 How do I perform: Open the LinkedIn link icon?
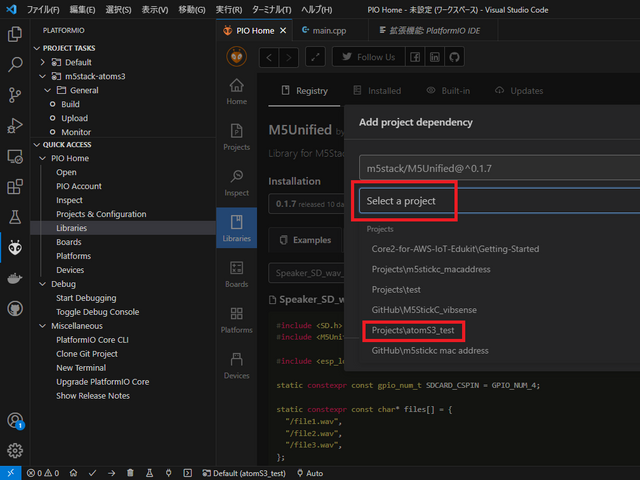(x=435, y=57)
